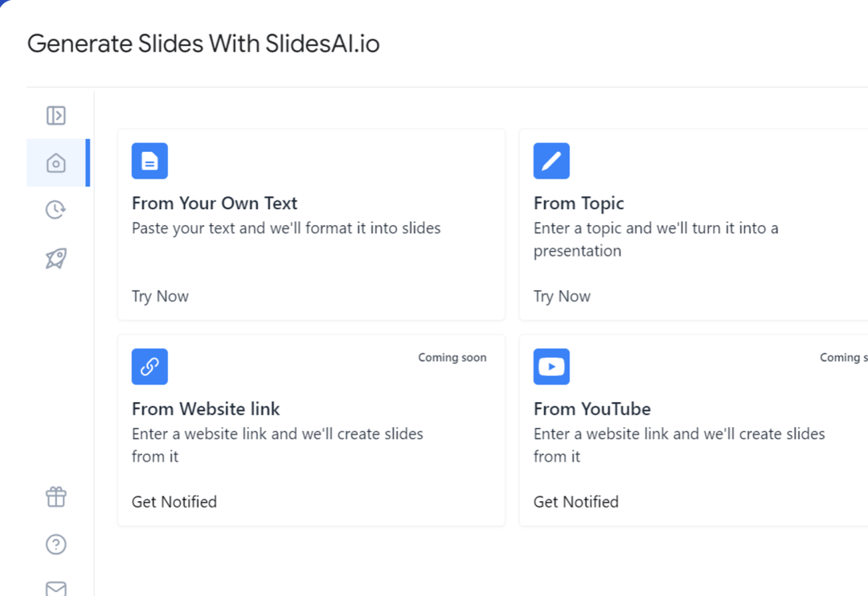This screenshot has width=868, height=596.
Task: Open the envelope contact icon
Action: [56, 588]
